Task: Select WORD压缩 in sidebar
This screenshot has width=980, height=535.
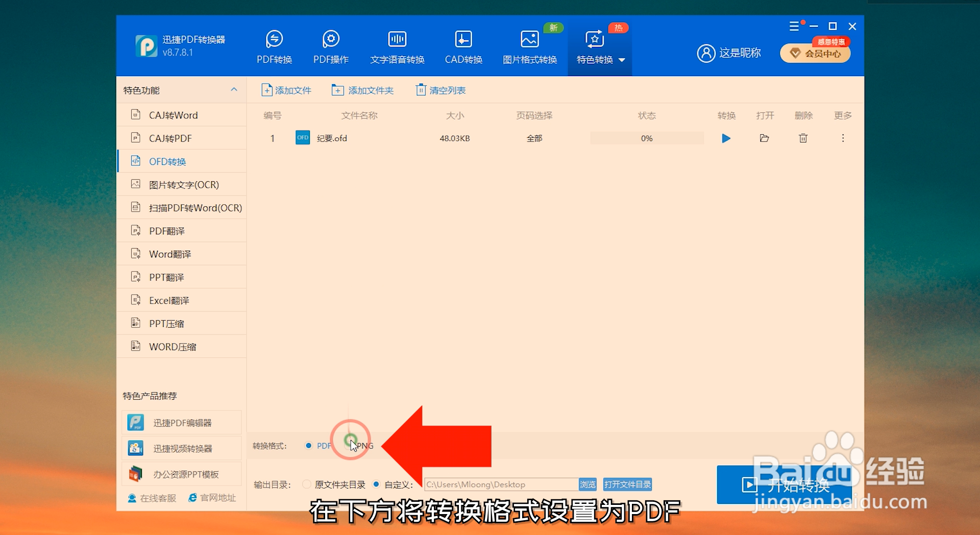Action: 182,347
